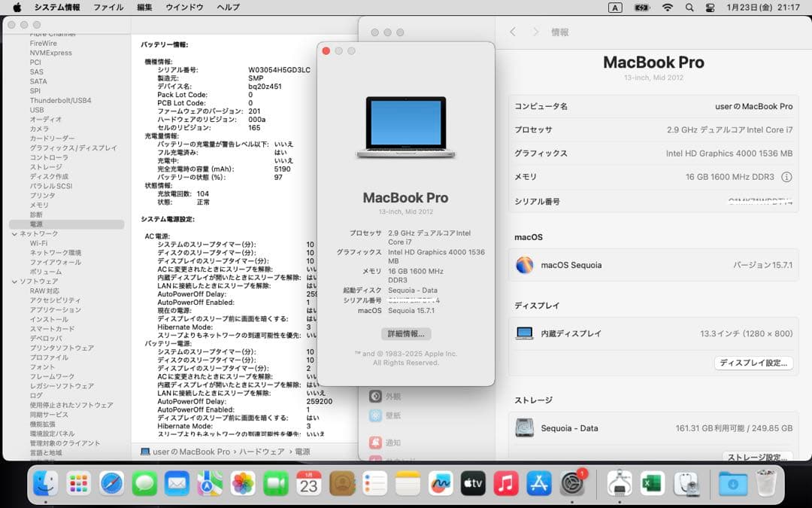Open the Trash at the Dock's right end
Image resolution: width=812 pixels, height=508 pixels.
pyautogui.click(x=766, y=484)
